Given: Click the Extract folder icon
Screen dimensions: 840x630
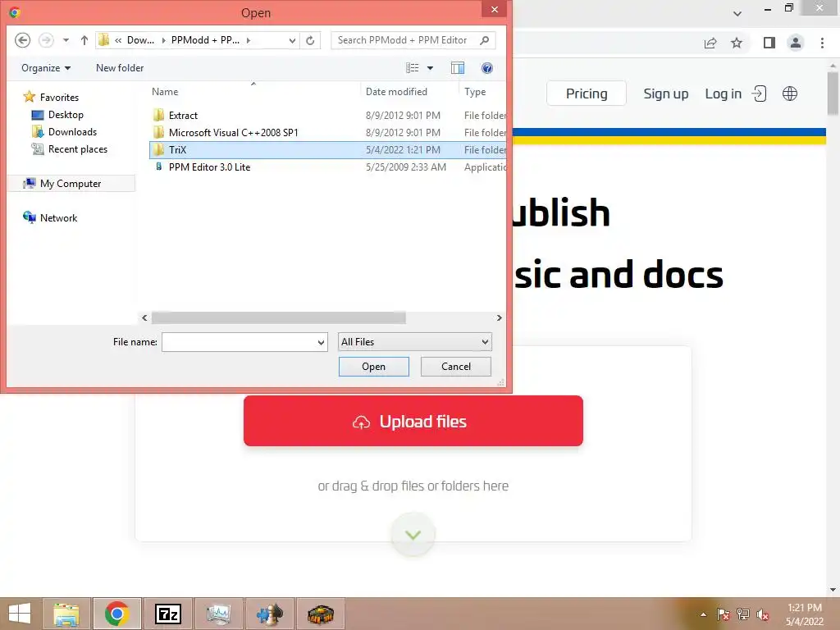Looking at the screenshot, I should click(x=158, y=115).
